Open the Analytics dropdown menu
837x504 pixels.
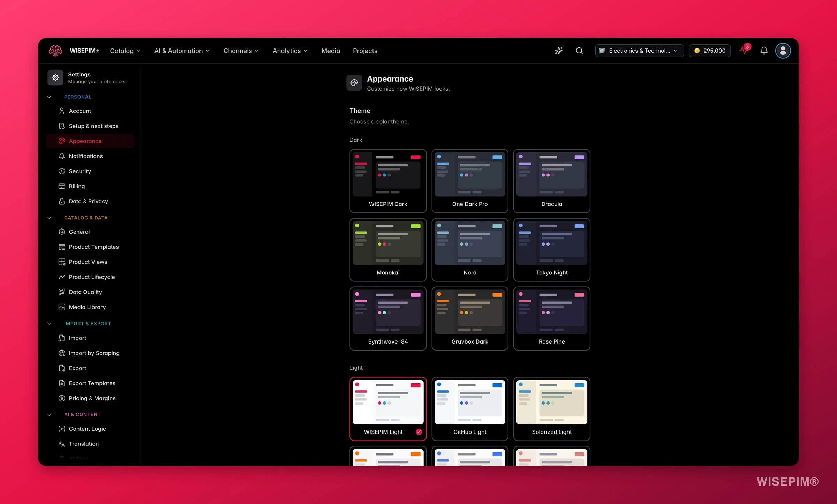290,51
